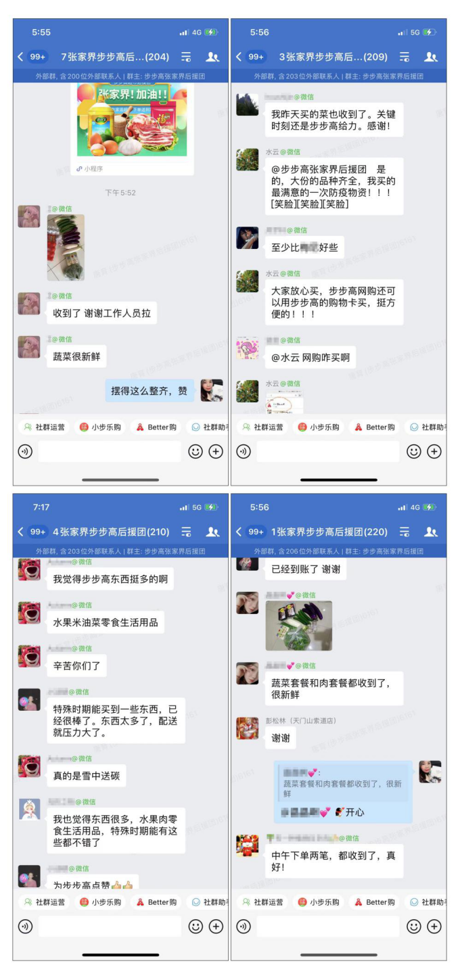Go back using chevron in 4张家界步步高后援团(210) chat
460x980 pixels.
click(20, 532)
